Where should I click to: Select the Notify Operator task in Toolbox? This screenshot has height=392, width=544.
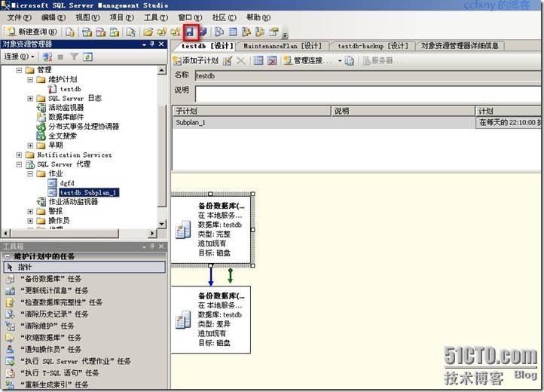[x=50, y=349]
